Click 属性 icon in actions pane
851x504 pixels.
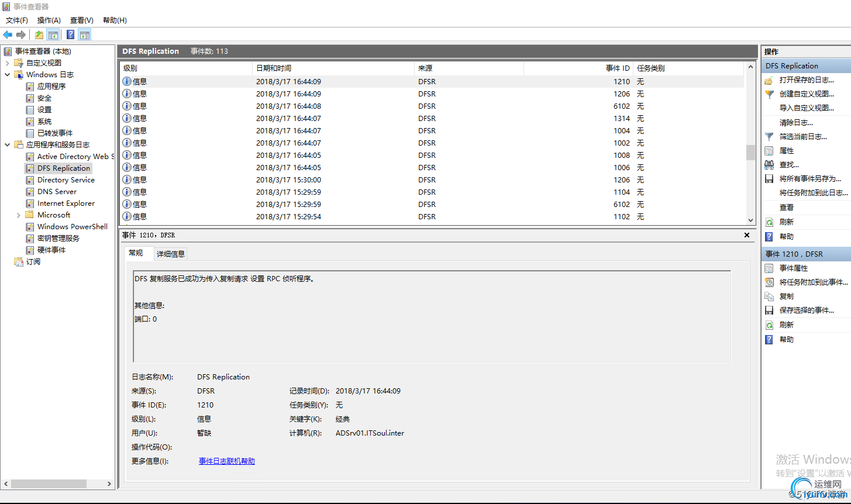(769, 151)
